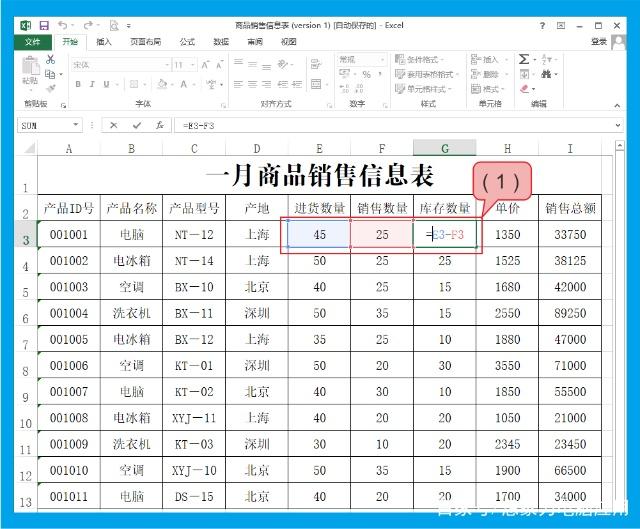This screenshot has height=529, width=640.
Task: Open 条件格式 (Conditional Formatting) menu
Action: click(419, 60)
